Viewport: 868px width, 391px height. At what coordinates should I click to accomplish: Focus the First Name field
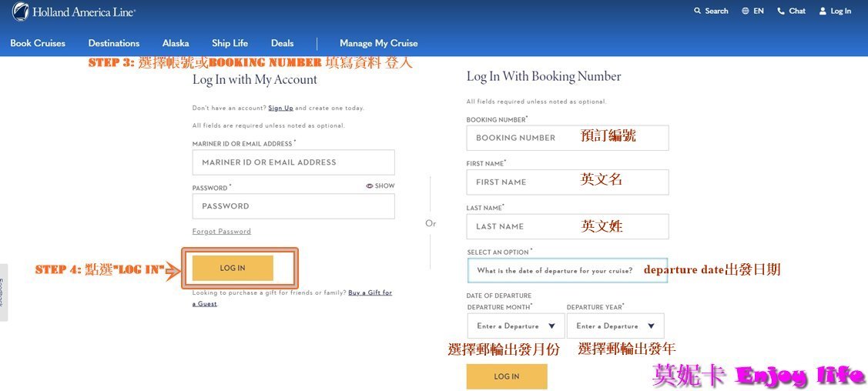coord(568,182)
